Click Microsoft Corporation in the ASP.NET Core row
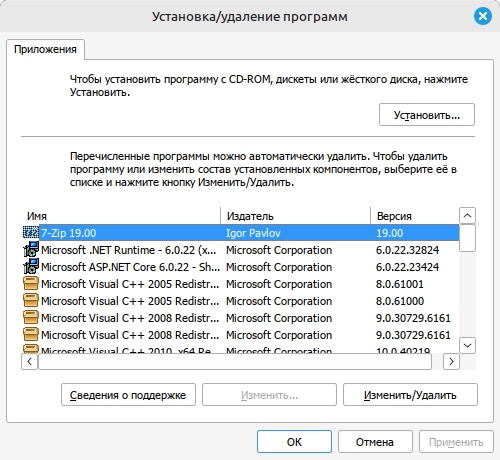 click(x=279, y=267)
